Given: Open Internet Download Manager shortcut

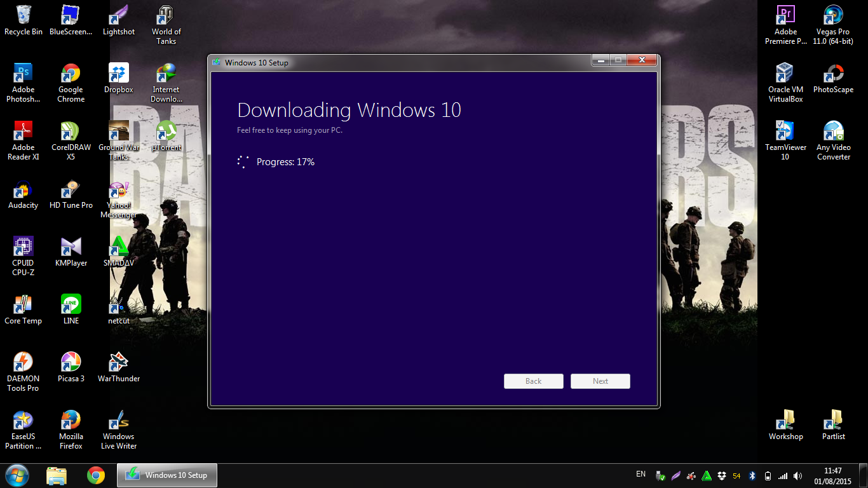Looking at the screenshot, I should [x=166, y=83].
